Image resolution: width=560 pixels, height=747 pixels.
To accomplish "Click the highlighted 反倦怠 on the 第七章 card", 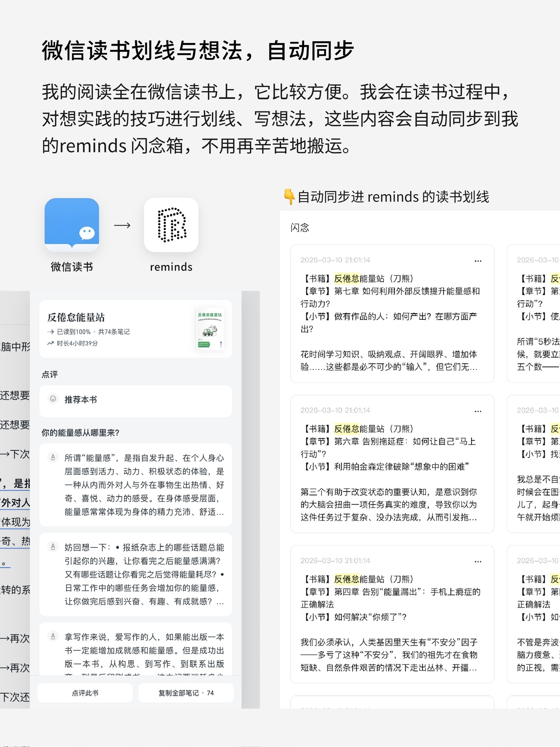I will (347, 279).
